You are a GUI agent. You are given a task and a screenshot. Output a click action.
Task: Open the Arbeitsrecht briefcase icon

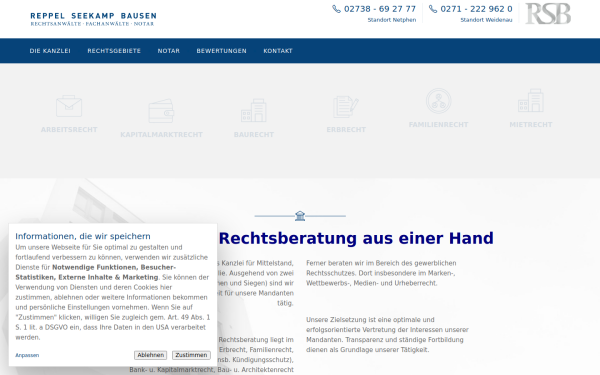click(x=69, y=106)
